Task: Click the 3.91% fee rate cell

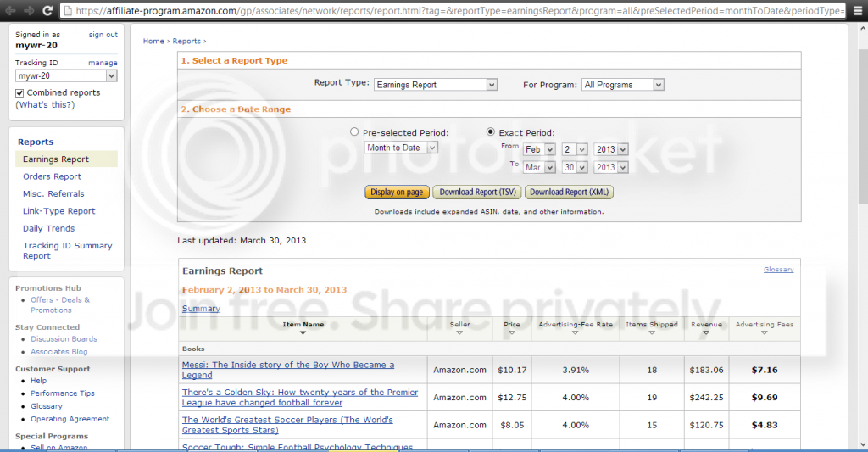Action: coord(576,370)
